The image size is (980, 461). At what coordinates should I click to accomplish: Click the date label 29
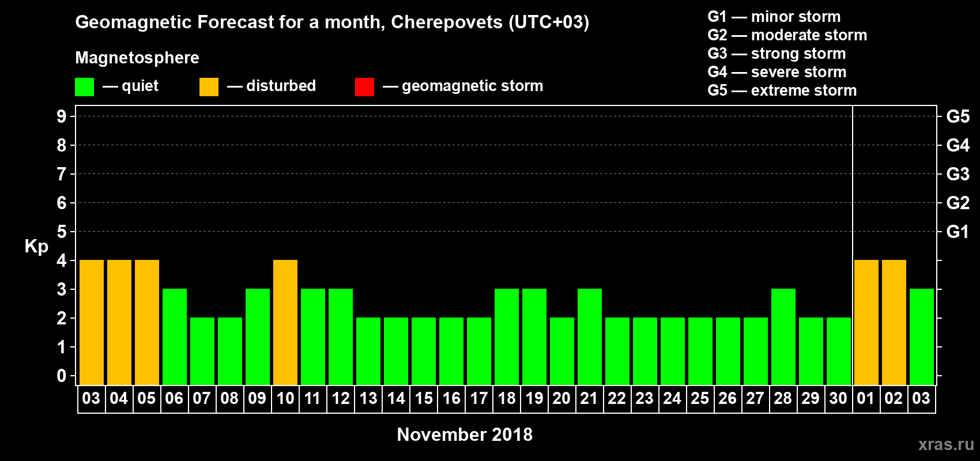pos(811,398)
